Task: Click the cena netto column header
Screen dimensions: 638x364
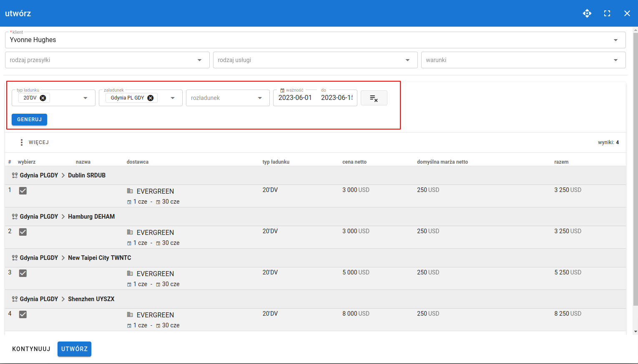Action: point(354,162)
